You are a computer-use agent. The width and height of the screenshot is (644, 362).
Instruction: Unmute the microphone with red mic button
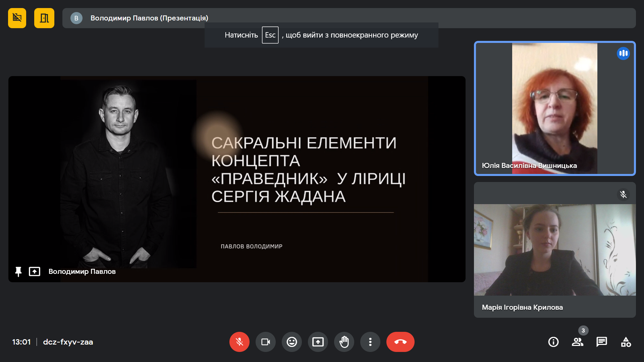(239, 342)
